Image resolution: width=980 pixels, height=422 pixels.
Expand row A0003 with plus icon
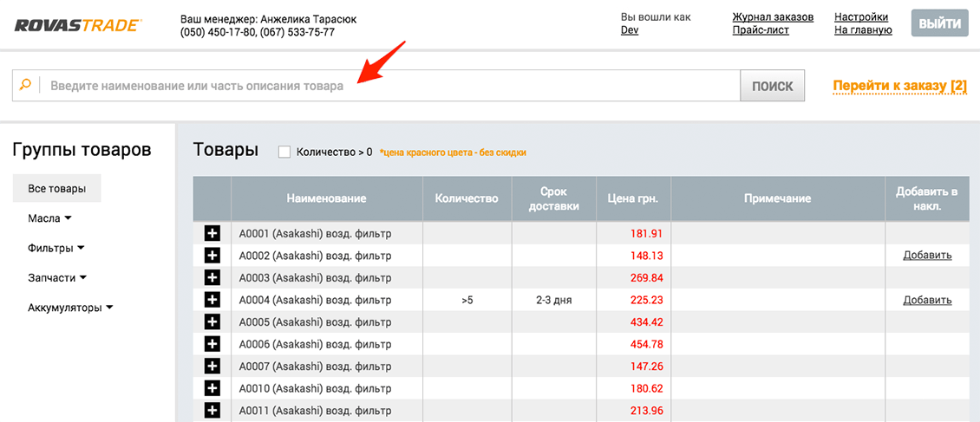[x=212, y=278]
